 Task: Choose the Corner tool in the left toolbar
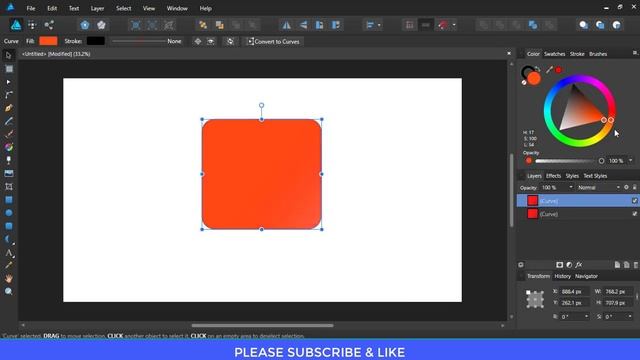[x=9, y=95]
